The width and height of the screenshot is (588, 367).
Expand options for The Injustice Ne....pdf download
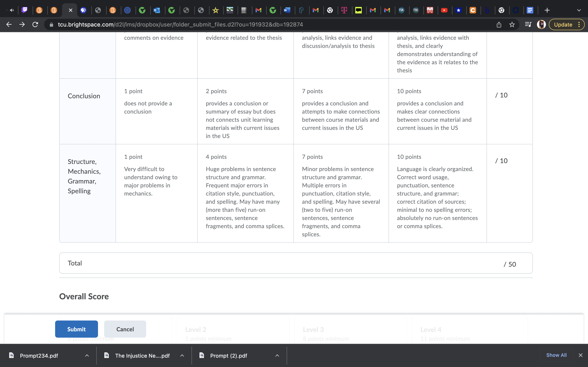(182, 356)
